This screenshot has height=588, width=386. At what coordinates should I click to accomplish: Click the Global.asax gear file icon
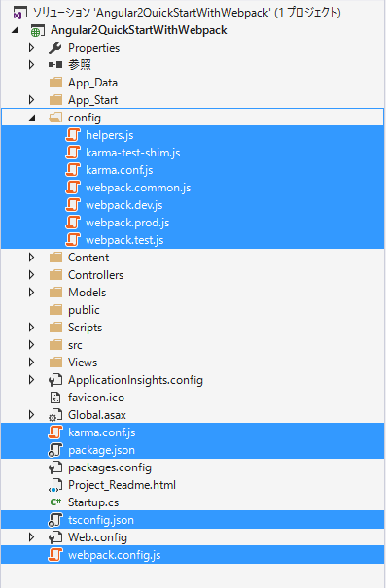(x=55, y=415)
